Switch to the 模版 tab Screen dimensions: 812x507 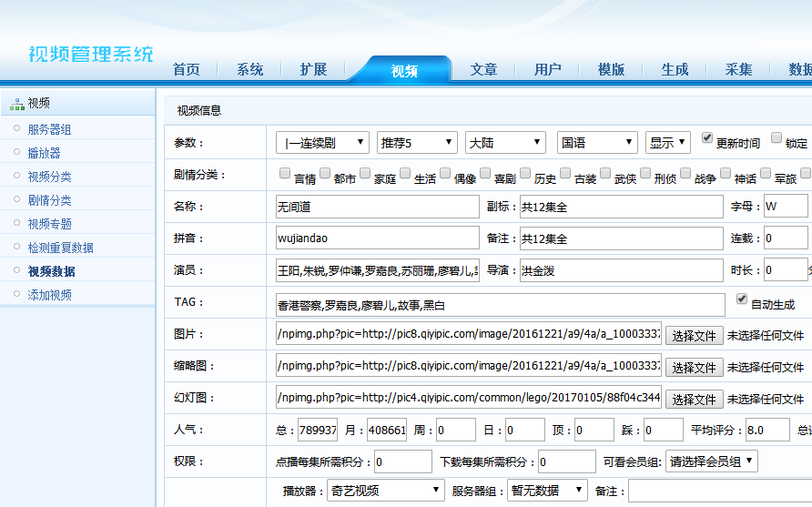pyautogui.click(x=611, y=69)
